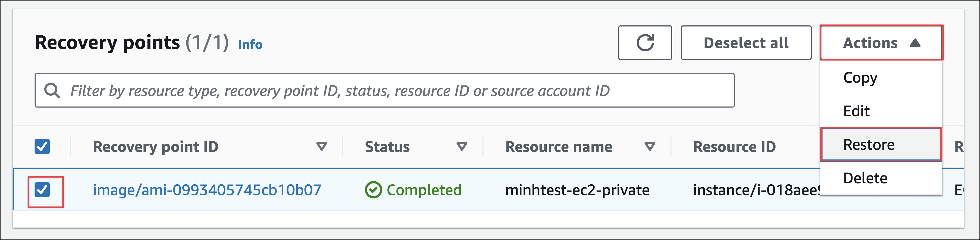
Task: Collapse the Actions dropdown menu
Action: point(881,43)
